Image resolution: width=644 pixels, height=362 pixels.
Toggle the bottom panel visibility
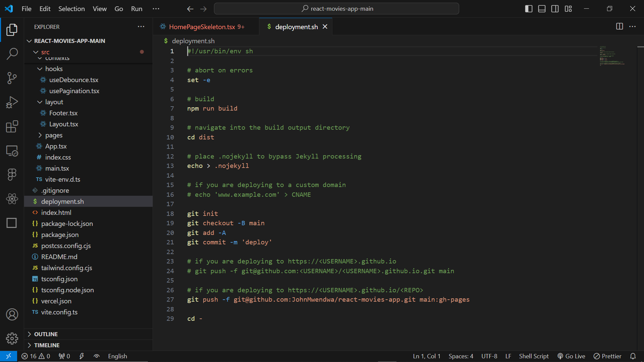pos(542,9)
